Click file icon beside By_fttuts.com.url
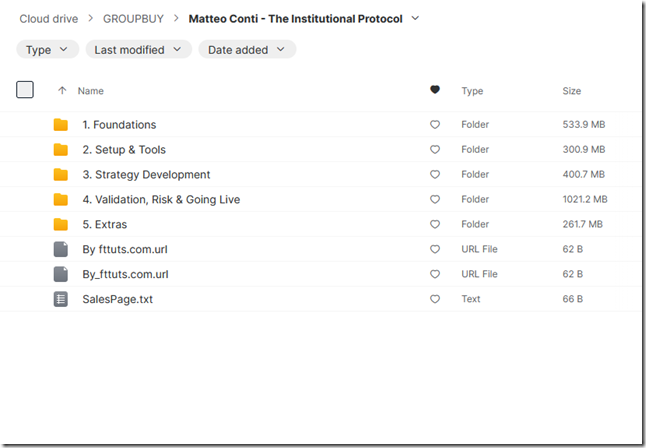The width and height of the screenshot is (646, 448). tap(61, 274)
